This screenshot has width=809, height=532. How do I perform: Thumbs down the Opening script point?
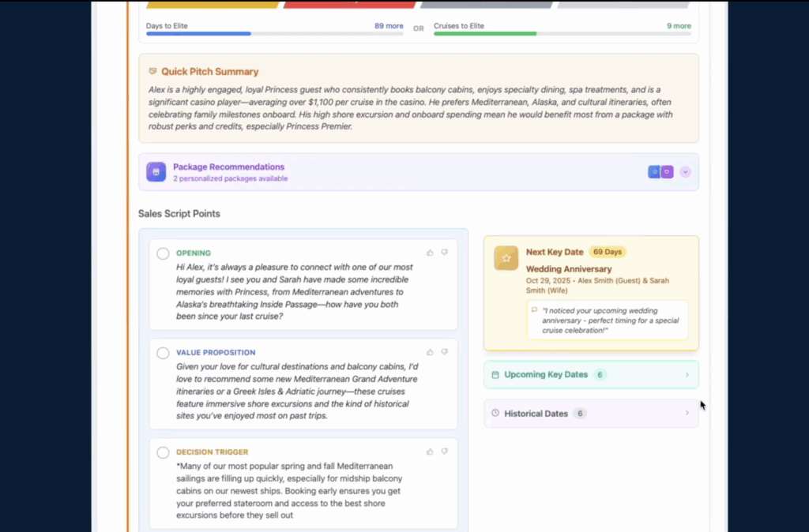pyautogui.click(x=444, y=253)
